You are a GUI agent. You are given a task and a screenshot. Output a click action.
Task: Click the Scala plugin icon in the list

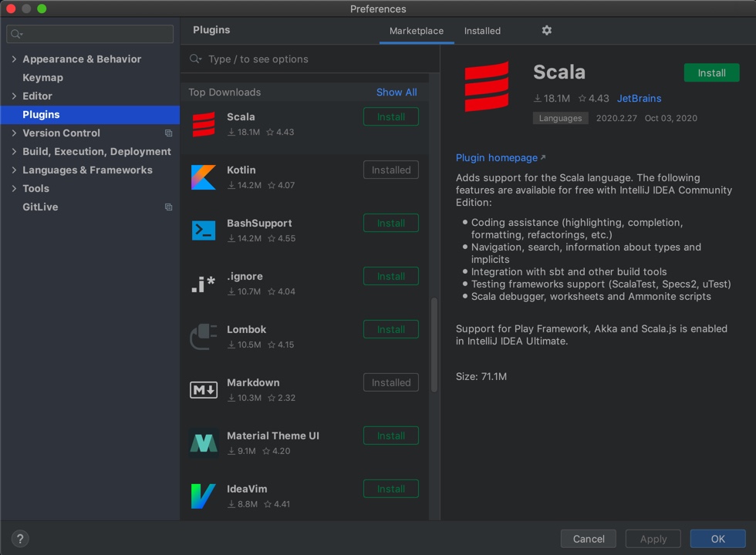204,124
